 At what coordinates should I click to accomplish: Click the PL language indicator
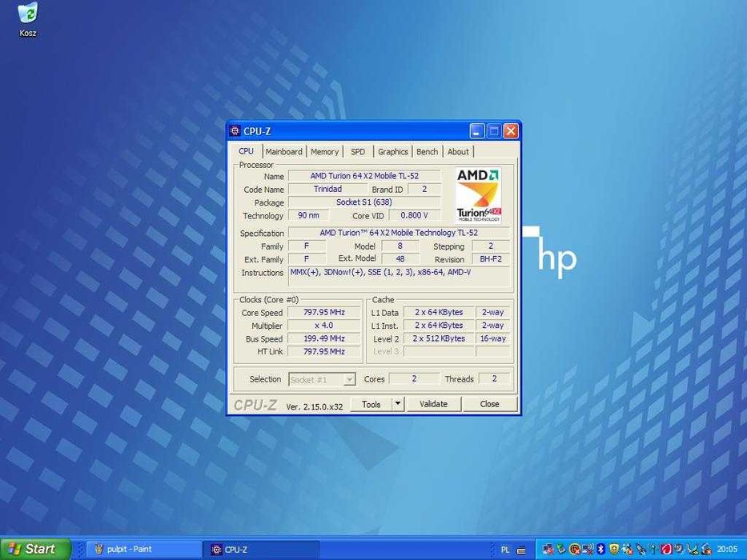505,550
